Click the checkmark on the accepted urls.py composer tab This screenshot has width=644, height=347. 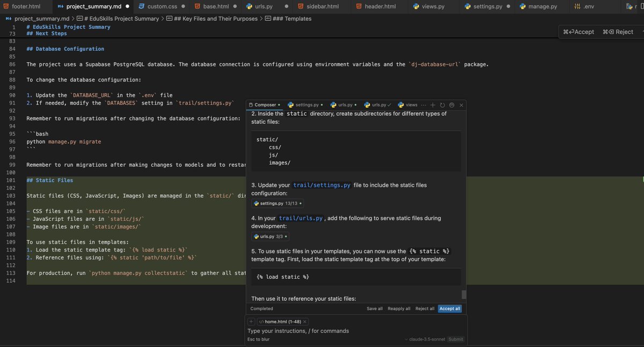pos(389,105)
